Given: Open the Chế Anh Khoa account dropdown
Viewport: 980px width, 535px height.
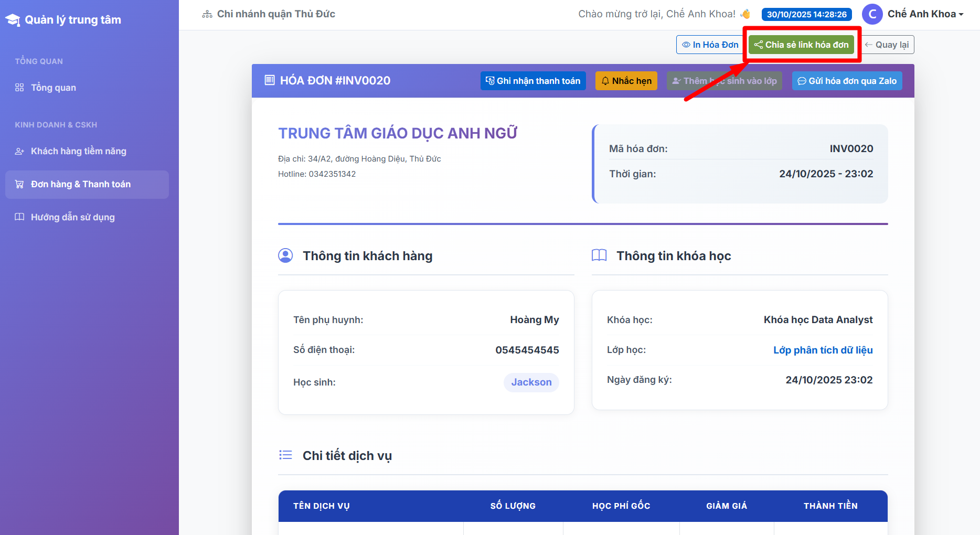Looking at the screenshot, I should tap(925, 14).
